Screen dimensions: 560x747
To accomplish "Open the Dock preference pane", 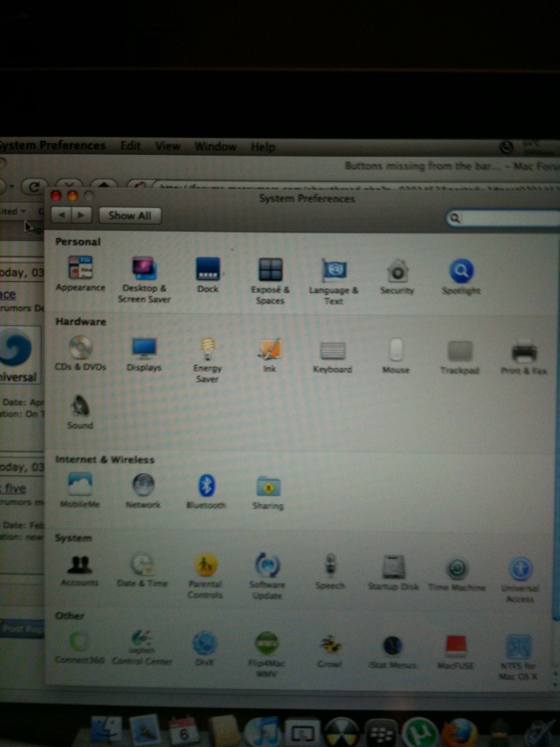I will point(207,275).
